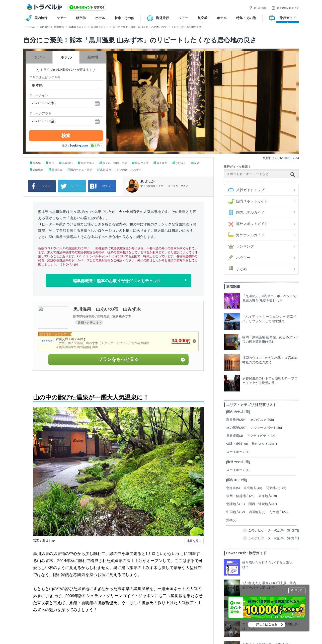The height and width of the screenshot is (644, 322).
Task: Open このナビゲーターの記事一覧(国内)
Action: [x=271, y=530]
